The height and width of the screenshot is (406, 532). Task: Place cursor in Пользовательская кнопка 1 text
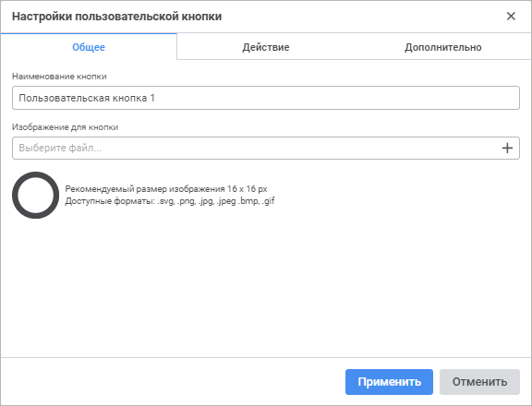coord(87,98)
